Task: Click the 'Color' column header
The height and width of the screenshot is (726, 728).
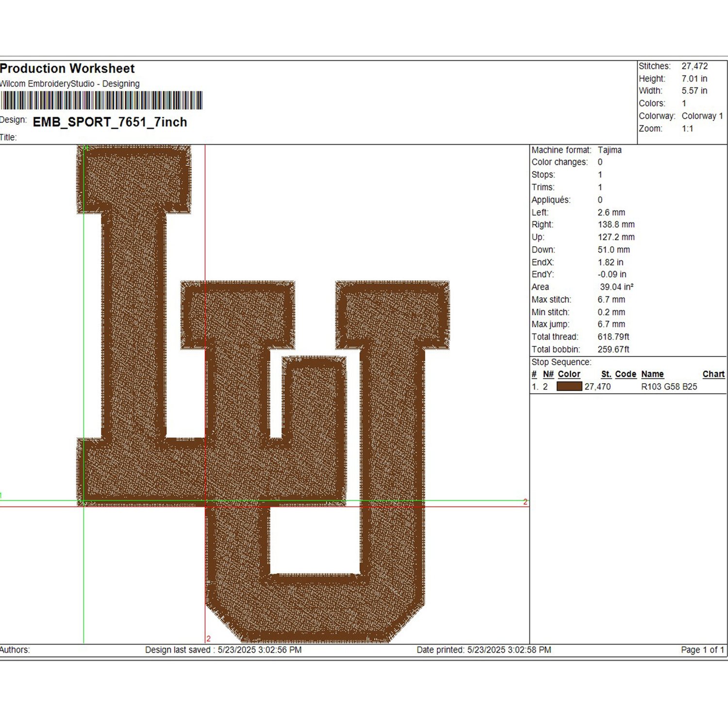Action: tap(569, 374)
